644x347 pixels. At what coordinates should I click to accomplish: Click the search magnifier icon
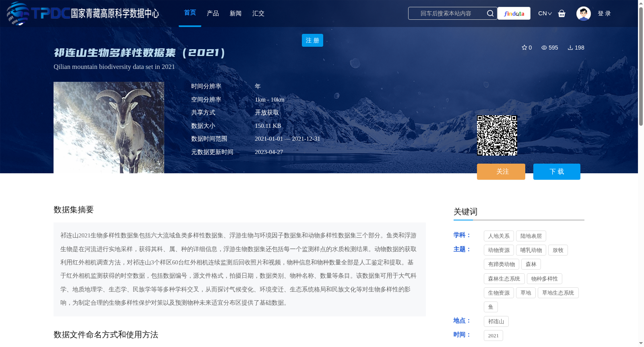pos(490,13)
